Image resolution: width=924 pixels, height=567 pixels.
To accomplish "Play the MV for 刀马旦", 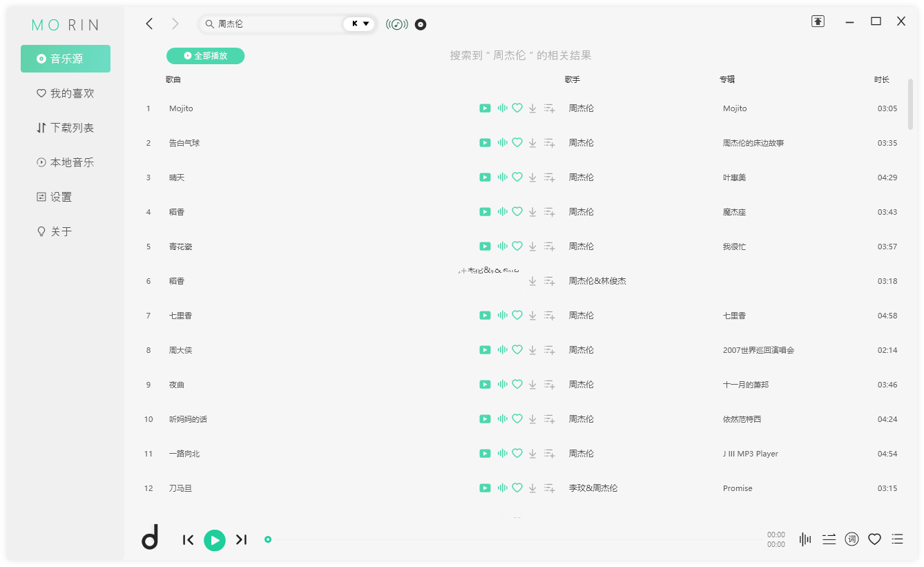I will [x=485, y=488].
